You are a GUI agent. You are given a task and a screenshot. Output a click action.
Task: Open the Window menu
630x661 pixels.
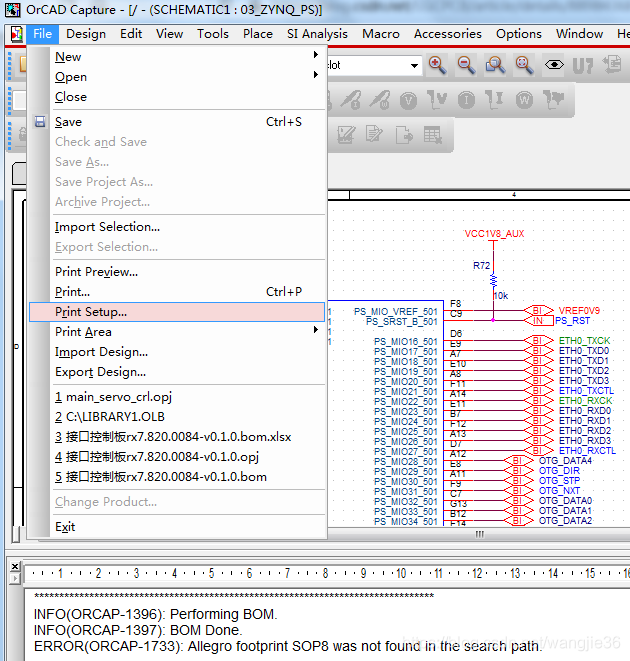(x=579, y=34)
